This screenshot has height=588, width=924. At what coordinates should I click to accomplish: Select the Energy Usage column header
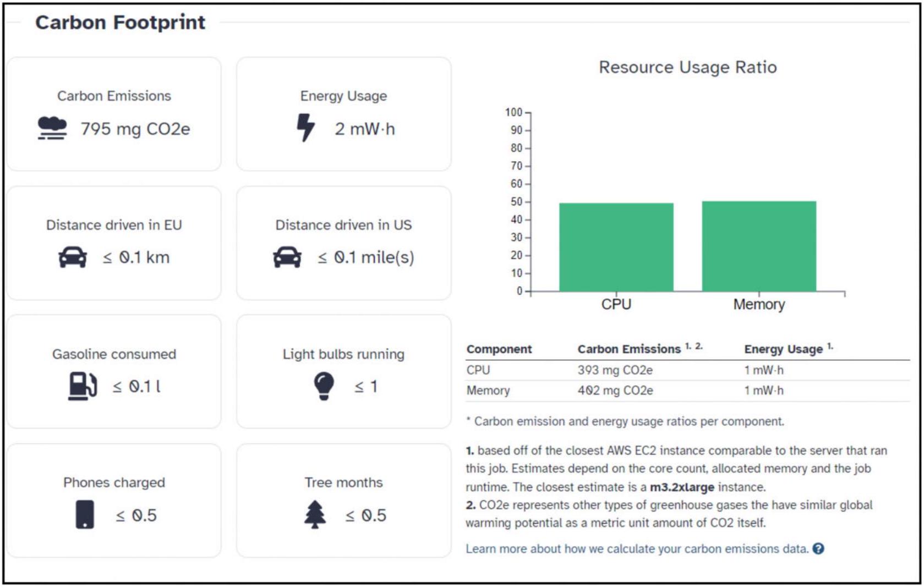(x=783, y=349)
